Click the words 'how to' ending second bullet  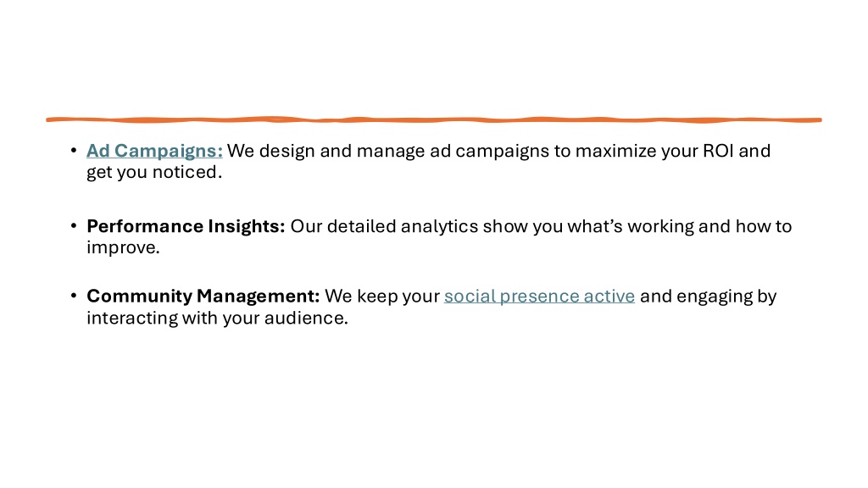[x=764, y=225]
